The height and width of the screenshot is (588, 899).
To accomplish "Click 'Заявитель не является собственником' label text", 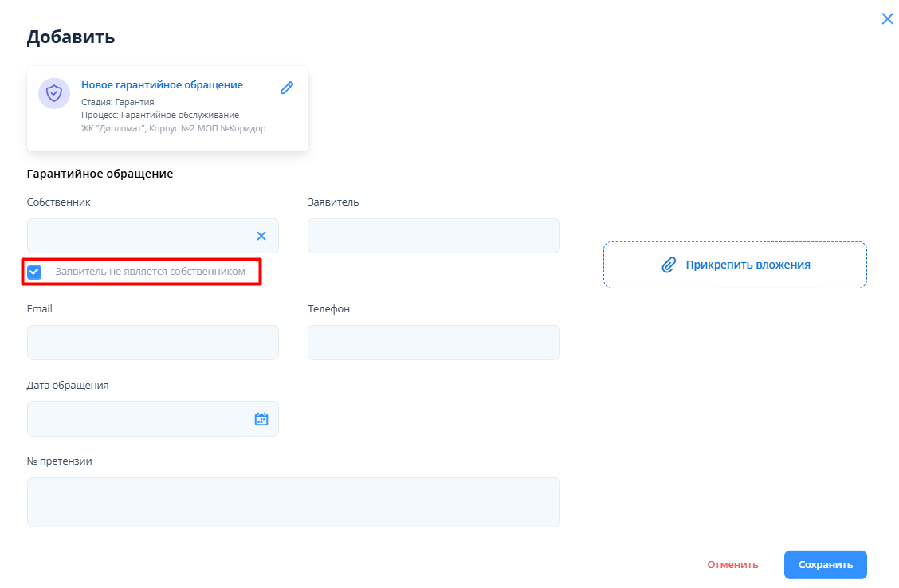I will pyautogui.click(x=150, y=272).
